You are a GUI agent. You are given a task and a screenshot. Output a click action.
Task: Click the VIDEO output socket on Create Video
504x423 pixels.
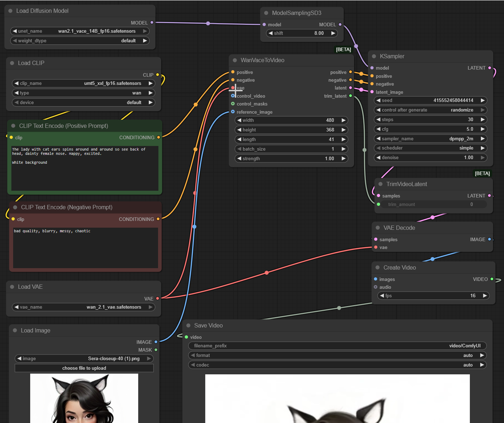pos(492,279)
